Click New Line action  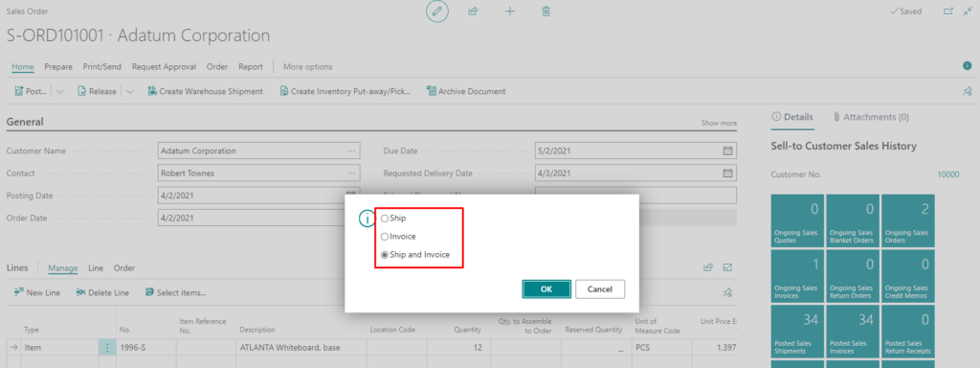click(x=37, y=292)
